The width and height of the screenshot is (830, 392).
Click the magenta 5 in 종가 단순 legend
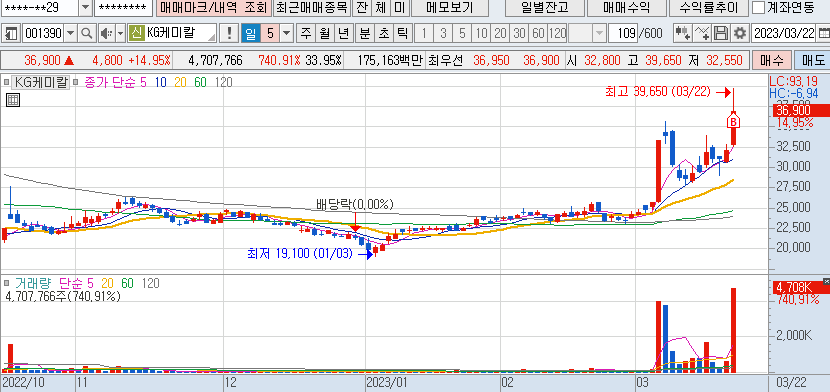tap(144, 83)
